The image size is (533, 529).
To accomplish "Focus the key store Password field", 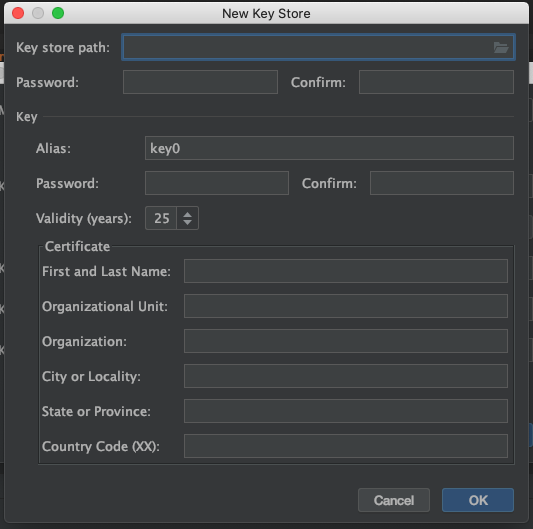I will click(200, 82).
